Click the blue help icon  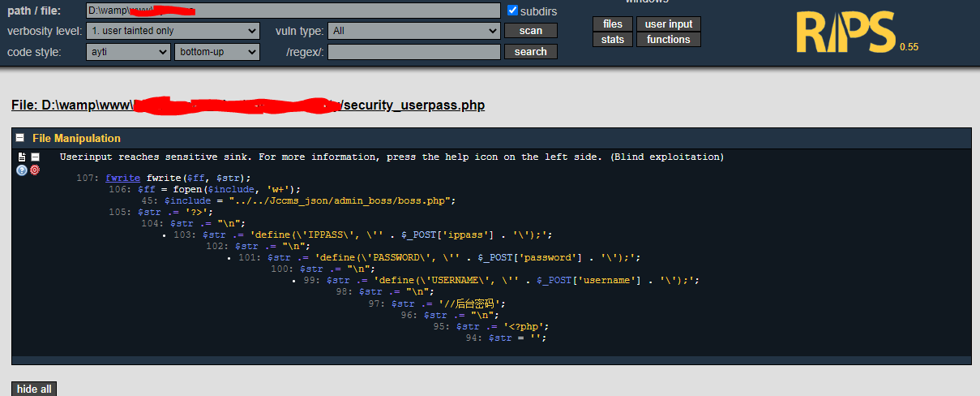[x=22, y=170]
